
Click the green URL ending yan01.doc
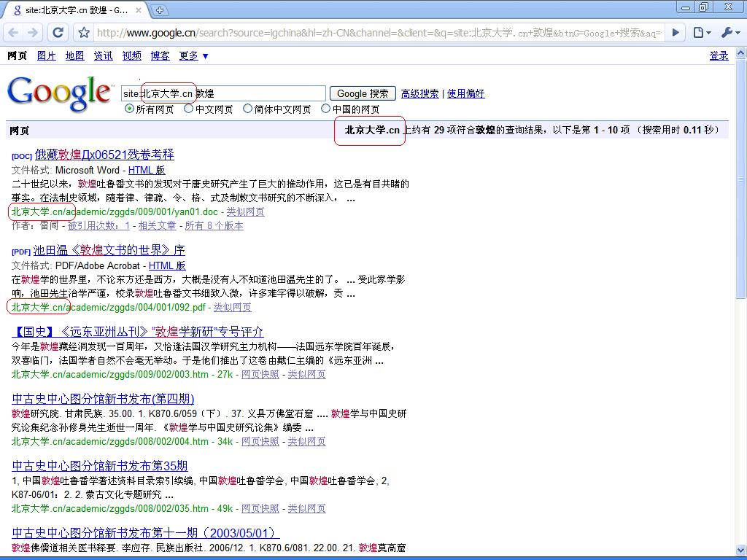(x=115, y=212)
